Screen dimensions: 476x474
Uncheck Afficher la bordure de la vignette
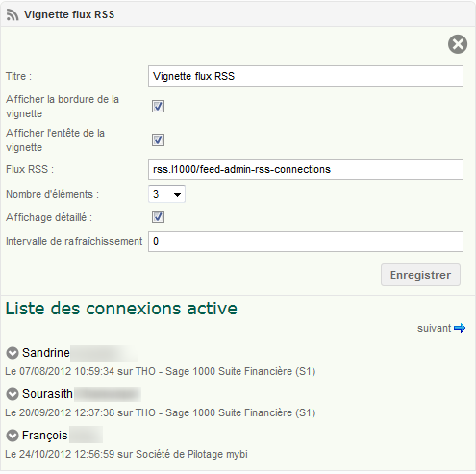pos(158,106)
